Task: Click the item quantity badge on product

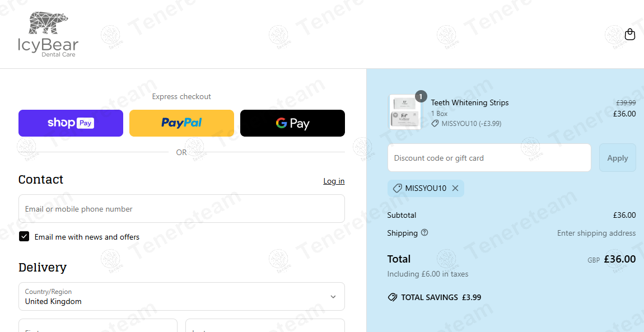Action: pyautogui.click(x=421, y=96)
